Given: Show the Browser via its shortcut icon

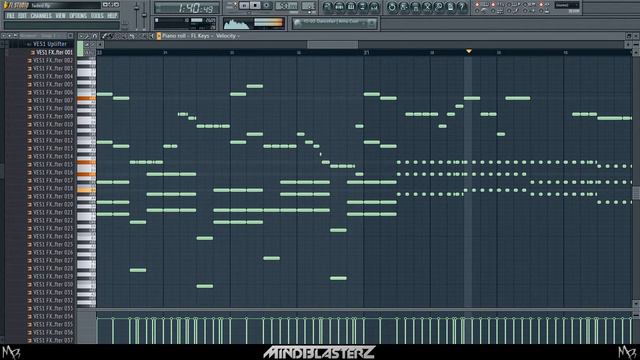Looking at the screenshot, I should pyautogui.click(x=362, y=6).
